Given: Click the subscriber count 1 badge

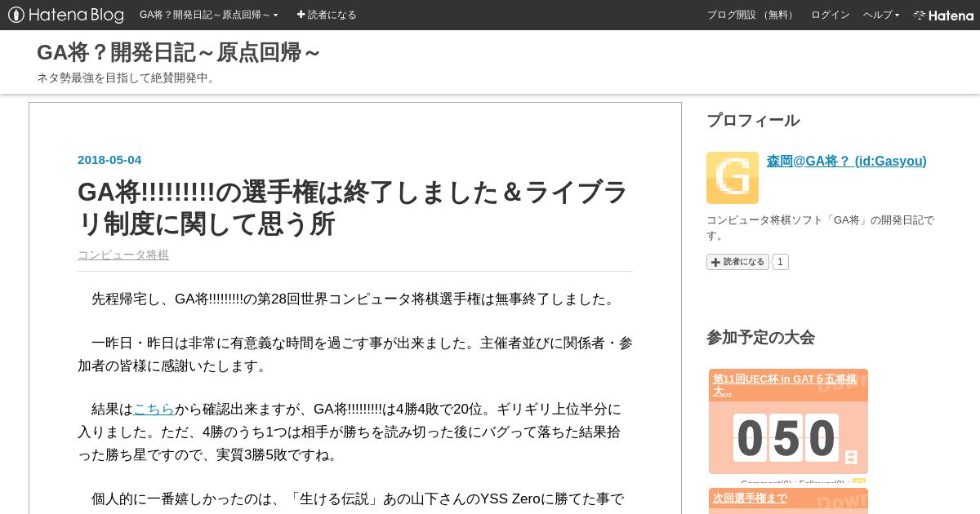Looking at the screenshot, I should pos(780,262).
